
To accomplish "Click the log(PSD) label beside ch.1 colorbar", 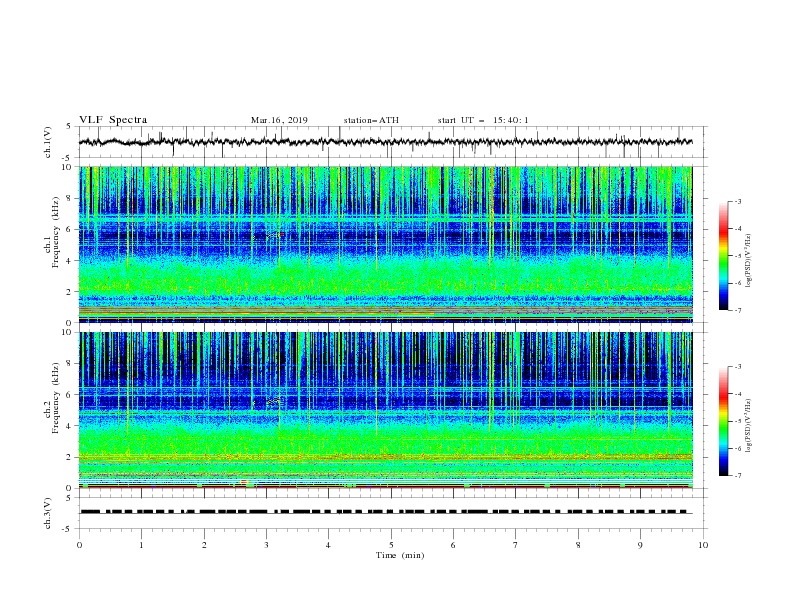I will coord(749,261).
